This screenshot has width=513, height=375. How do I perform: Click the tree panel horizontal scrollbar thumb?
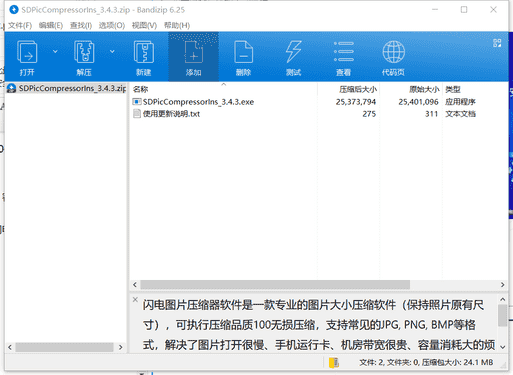64,347
